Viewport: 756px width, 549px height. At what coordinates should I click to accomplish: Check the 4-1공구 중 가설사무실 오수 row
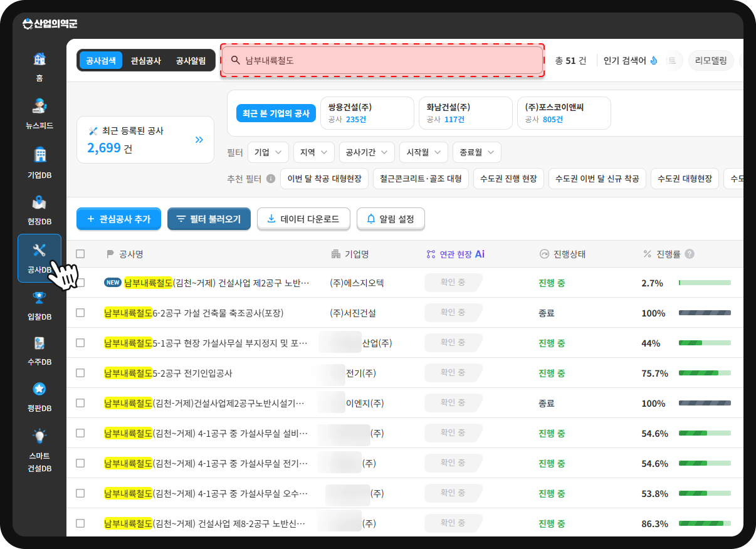coord(80,493)
